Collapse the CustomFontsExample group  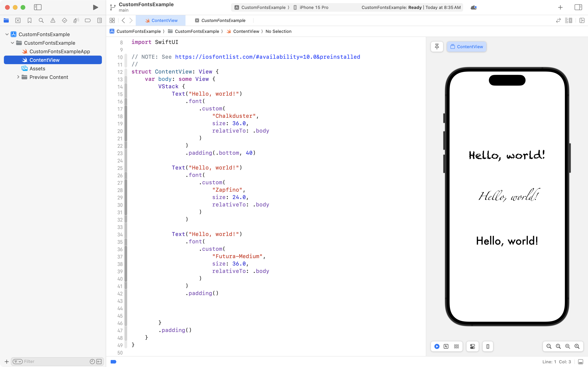12,43
